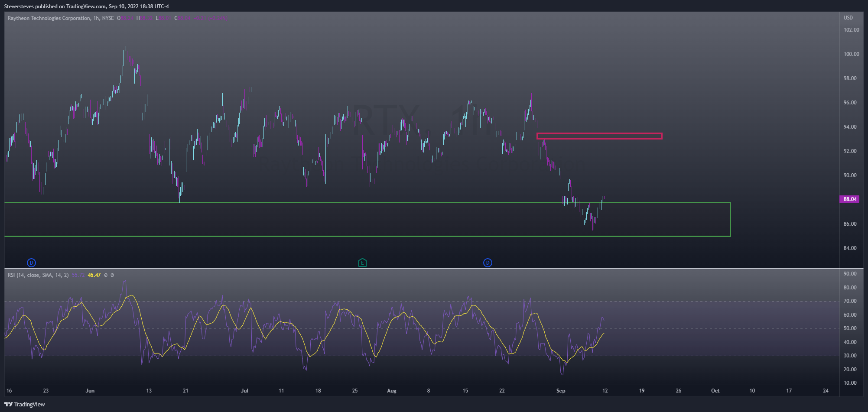Click the Jun label on time axis

pyautogui.click(x=90, y=391)
